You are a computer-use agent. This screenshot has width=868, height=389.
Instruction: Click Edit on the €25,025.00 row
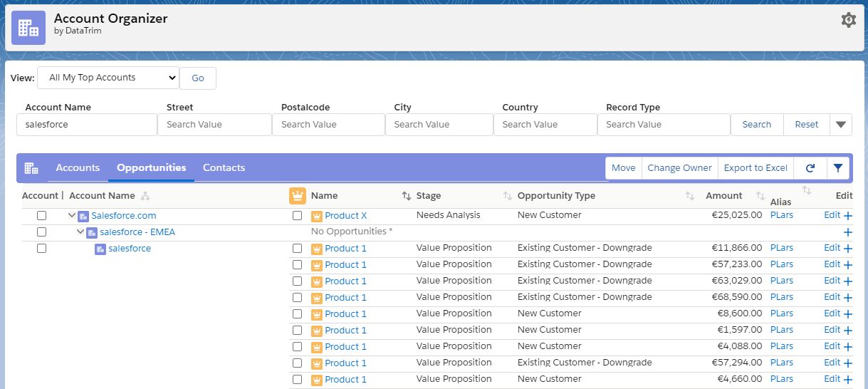(832, 215)
